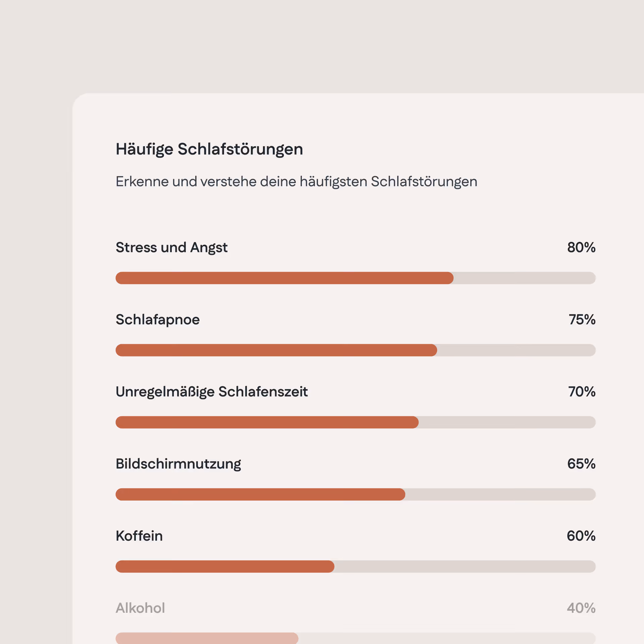
Task: Click the faded Alkohol progress bar
Action: click(356, 638)
